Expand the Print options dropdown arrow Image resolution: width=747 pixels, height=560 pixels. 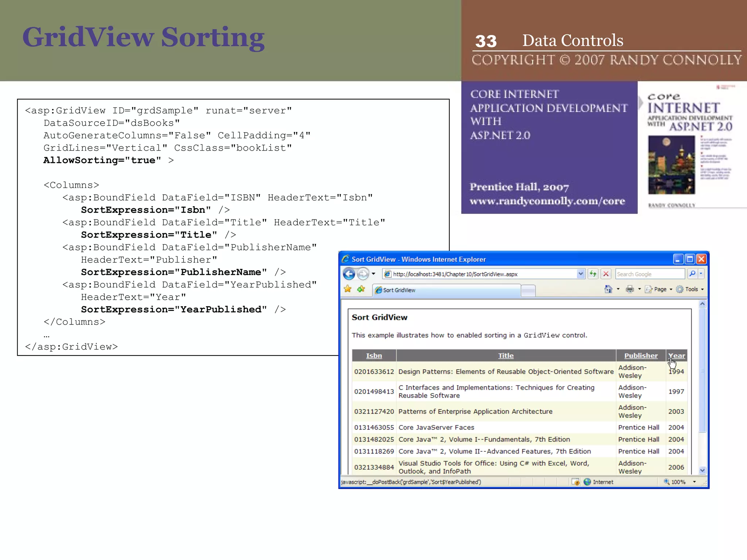point(639,289)
